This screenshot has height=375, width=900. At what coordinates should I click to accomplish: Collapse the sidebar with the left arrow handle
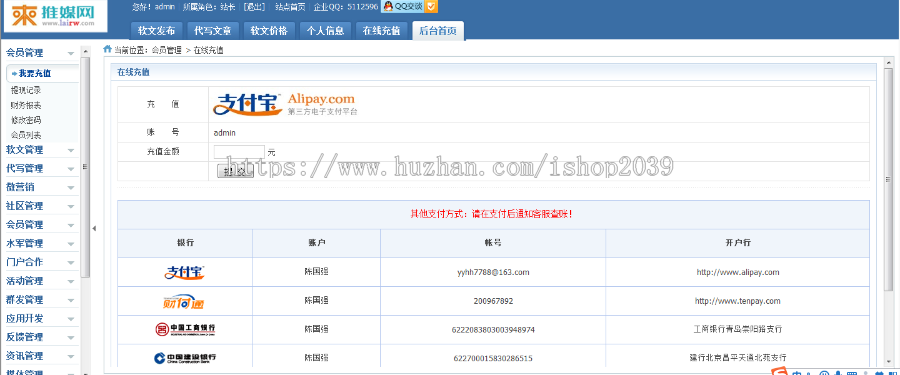pos(94,228)
